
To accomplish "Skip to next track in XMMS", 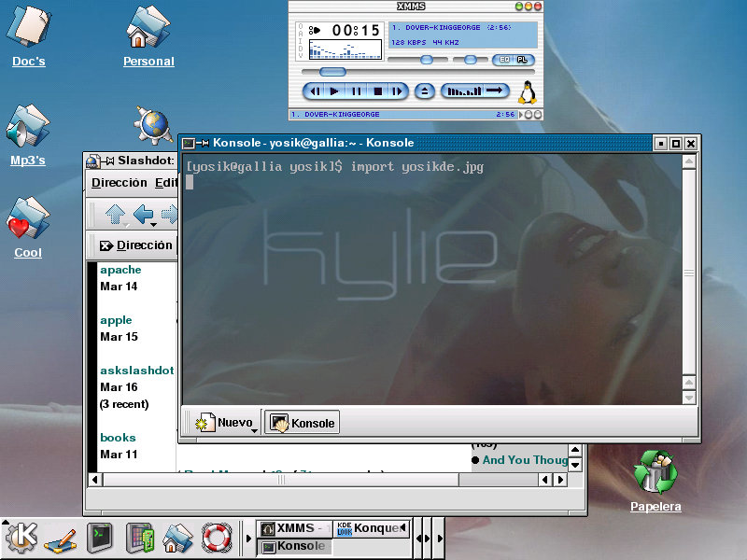I will click(x=396, y=91).
